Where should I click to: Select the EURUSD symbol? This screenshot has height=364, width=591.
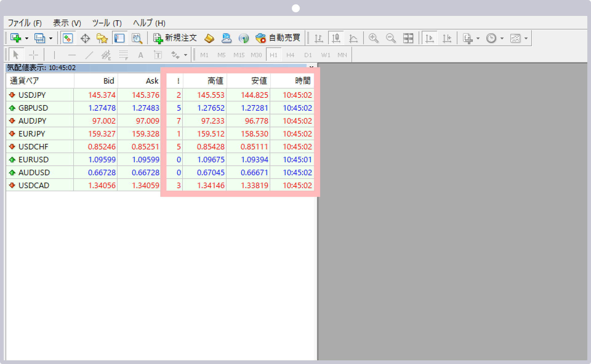(34, 160)
